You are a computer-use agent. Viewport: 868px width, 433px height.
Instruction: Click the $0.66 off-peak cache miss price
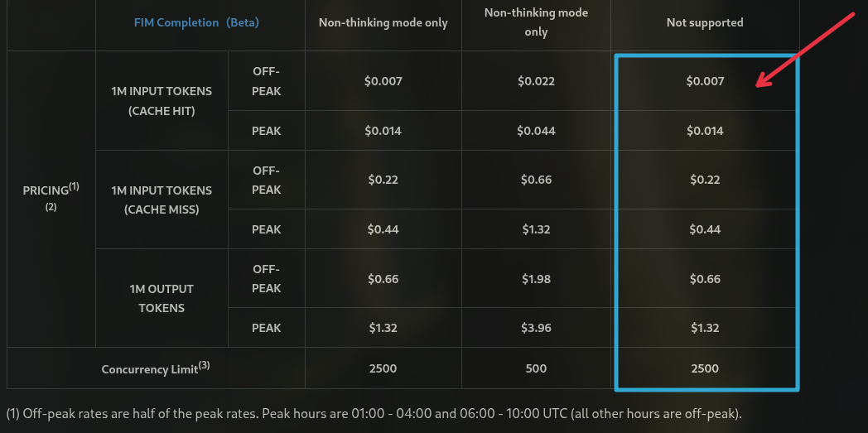(536, 180)
